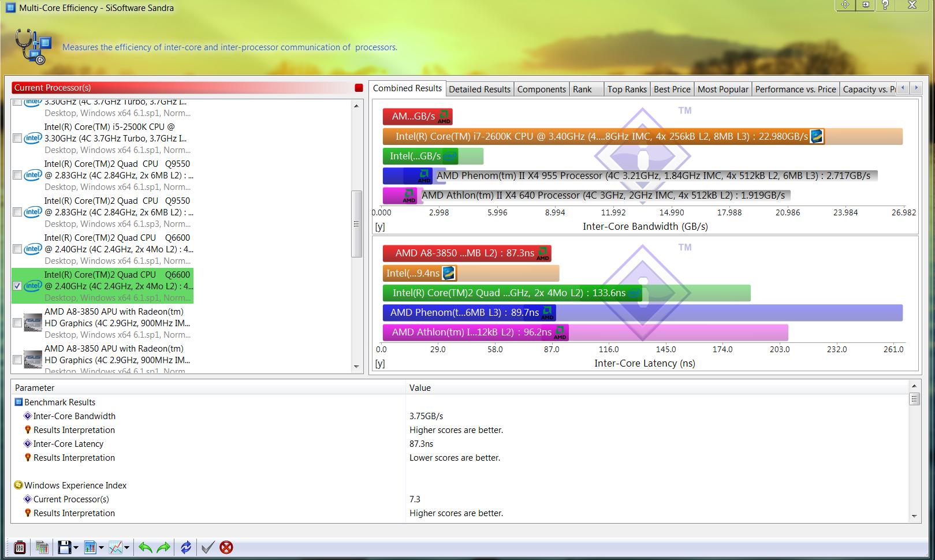Image resolution: width=935 pixels, height=560 pixels.
Task: Check the Q9550 sp1 processor checkbox
Action: tap(17, 175)
